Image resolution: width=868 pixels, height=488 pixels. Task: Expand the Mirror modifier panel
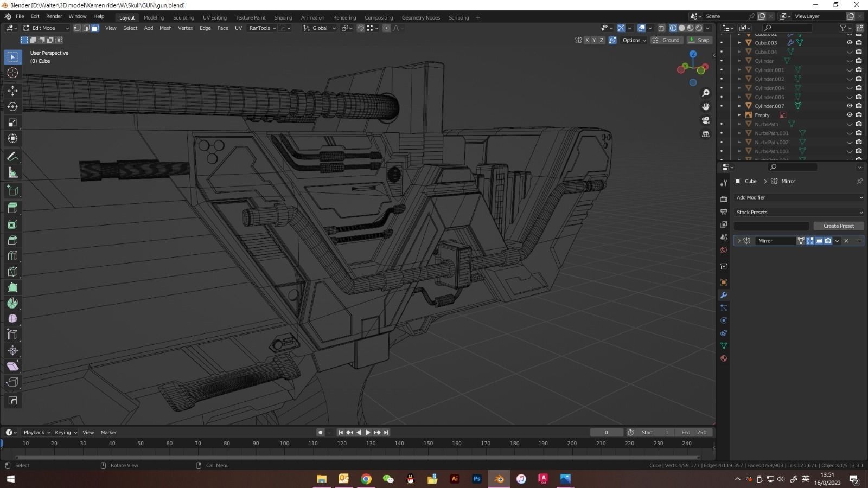(739, 241)
